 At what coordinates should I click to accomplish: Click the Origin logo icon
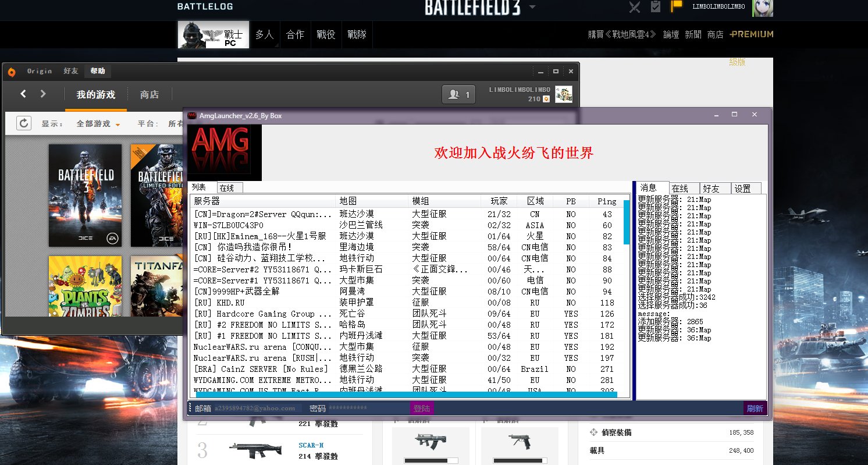[x=12, y=71]
